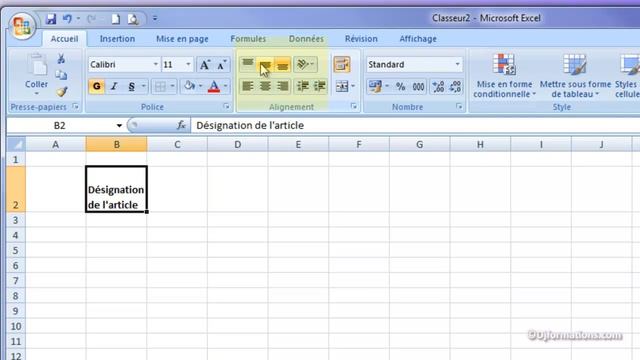
Task: Click the Redo icon
Action: [x=91, y=19]
